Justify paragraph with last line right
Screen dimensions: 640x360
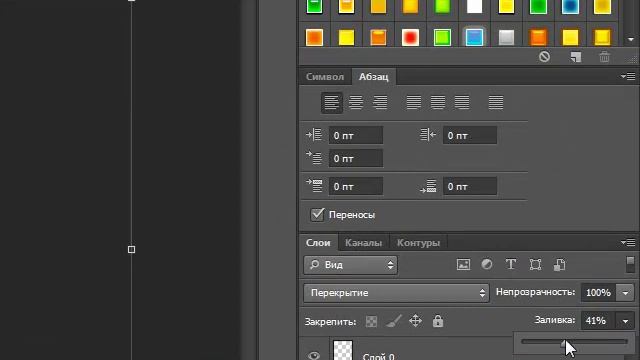tap(462, 102)
